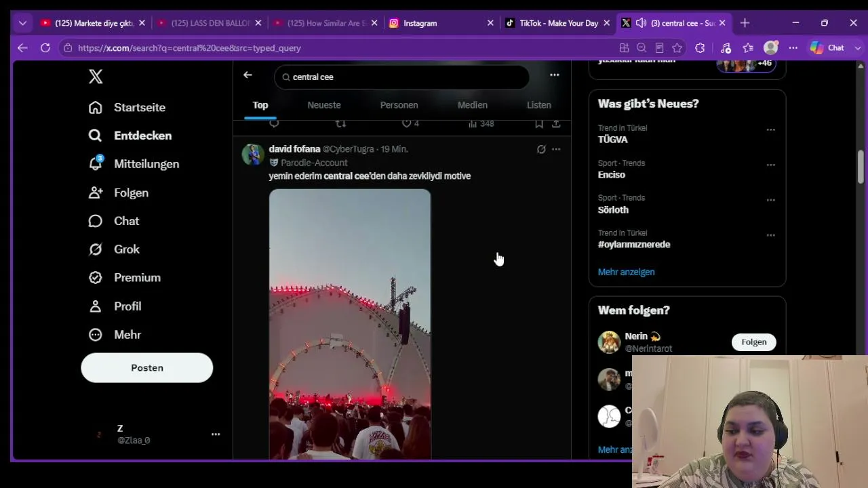Go back with browser back arrow

pos(22,48)
